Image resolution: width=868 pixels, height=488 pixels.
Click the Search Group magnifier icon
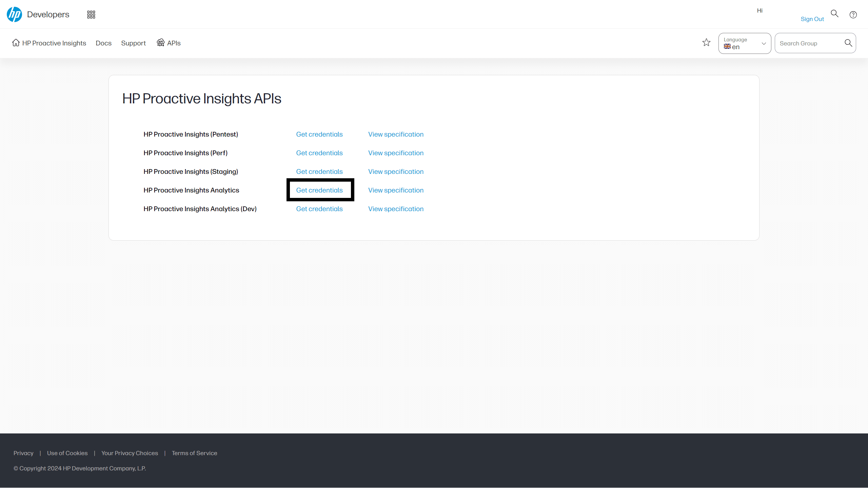click(848, 43)
